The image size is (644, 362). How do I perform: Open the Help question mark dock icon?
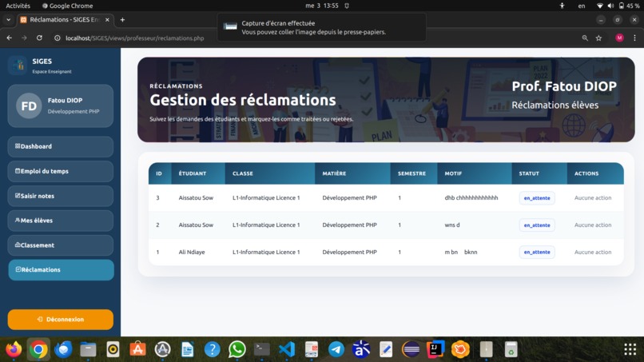[212, 349]
